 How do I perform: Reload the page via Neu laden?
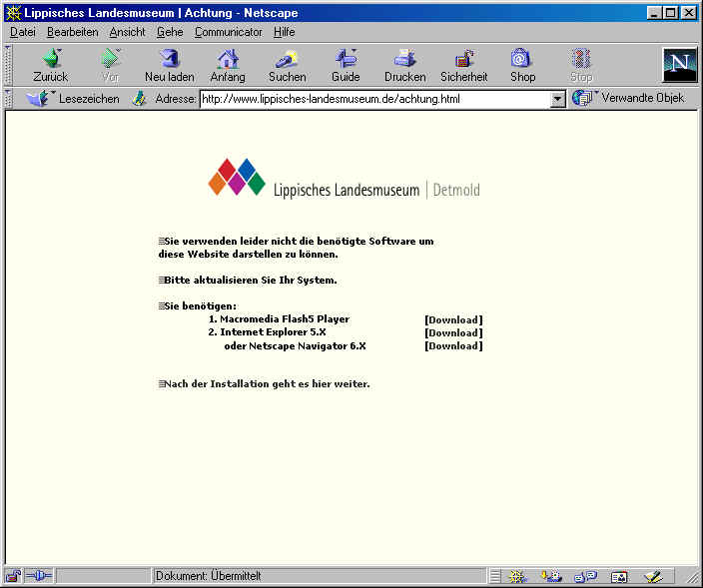click(170, 66)
